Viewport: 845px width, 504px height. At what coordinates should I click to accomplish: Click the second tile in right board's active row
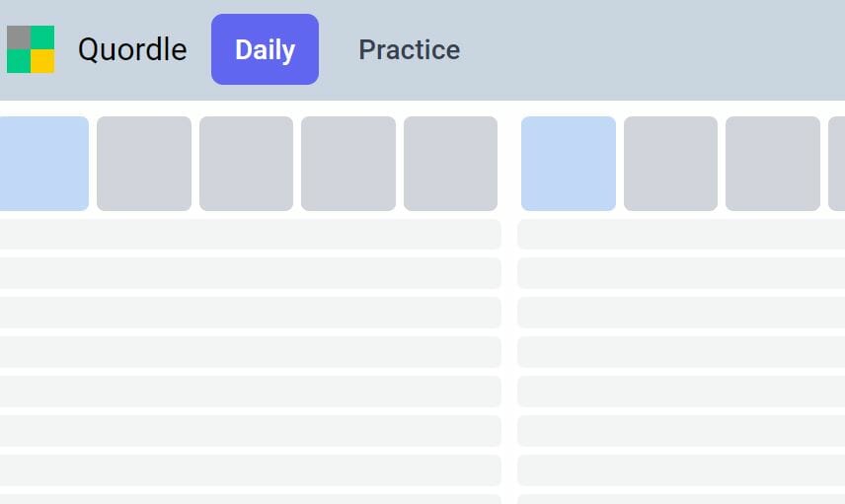click(670, 164)
